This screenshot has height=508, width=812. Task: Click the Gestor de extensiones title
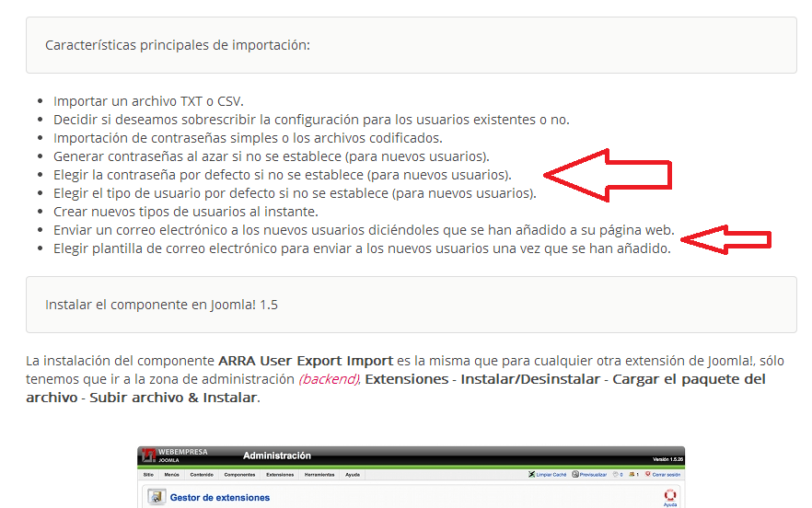coord(220,498)
